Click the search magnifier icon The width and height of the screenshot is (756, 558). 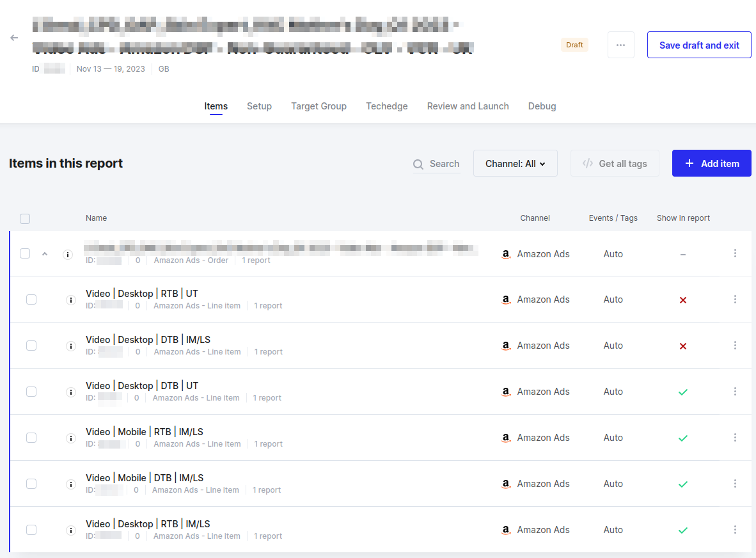point(418,164)
